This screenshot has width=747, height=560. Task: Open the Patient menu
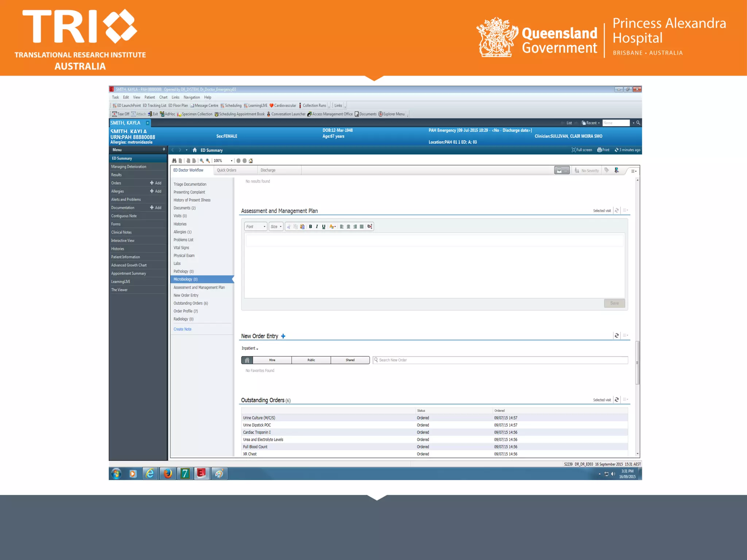coord(150,97)
